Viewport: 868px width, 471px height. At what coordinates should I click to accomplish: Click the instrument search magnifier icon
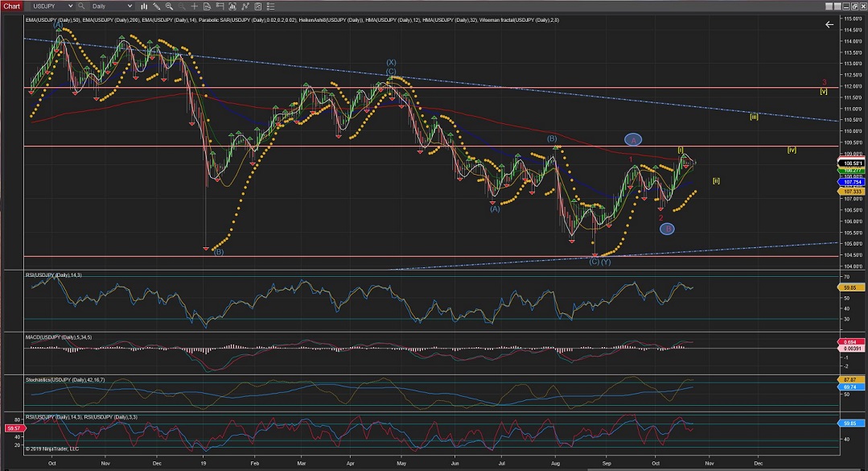pos(81,6)
